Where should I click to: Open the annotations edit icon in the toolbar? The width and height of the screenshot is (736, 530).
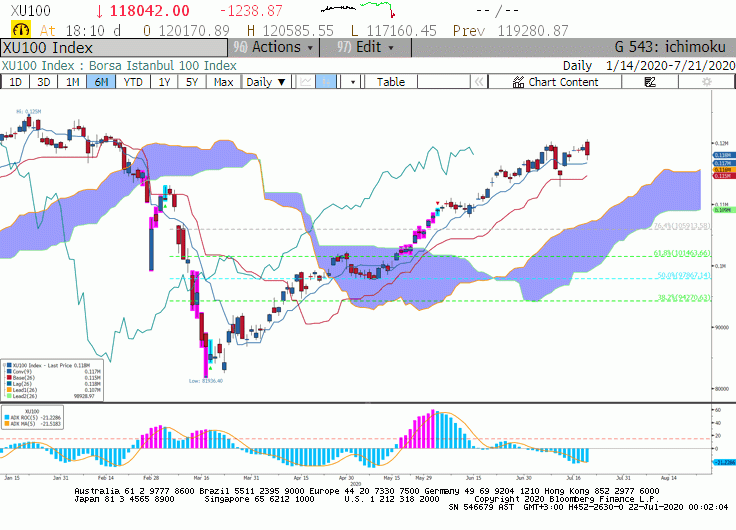(x=650, y=82)
